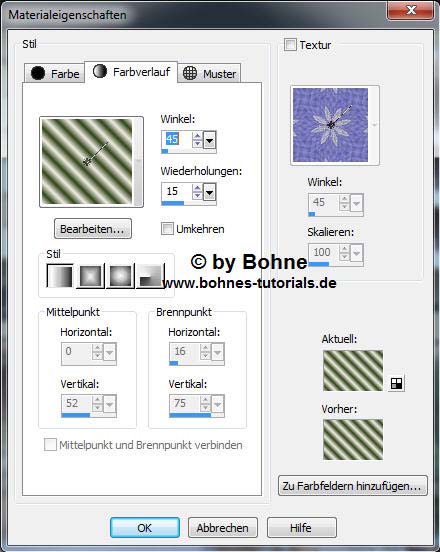Click Zu Farbfeldern hinzufügen... button

coord(353,486)
